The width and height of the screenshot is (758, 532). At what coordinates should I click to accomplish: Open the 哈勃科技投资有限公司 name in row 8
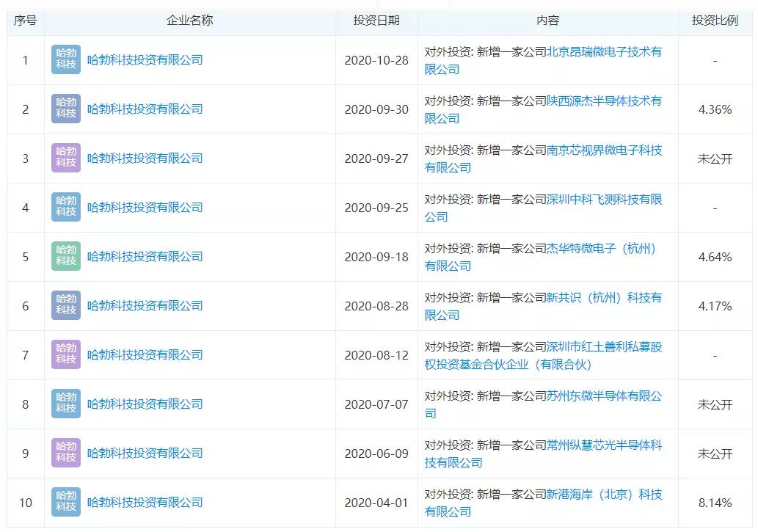point(145,404)
